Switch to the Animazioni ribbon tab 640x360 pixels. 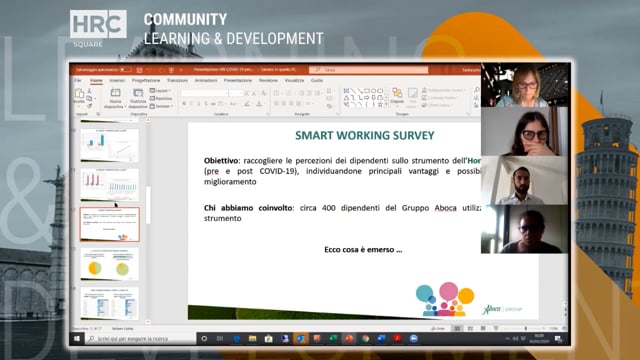(206, 80)
